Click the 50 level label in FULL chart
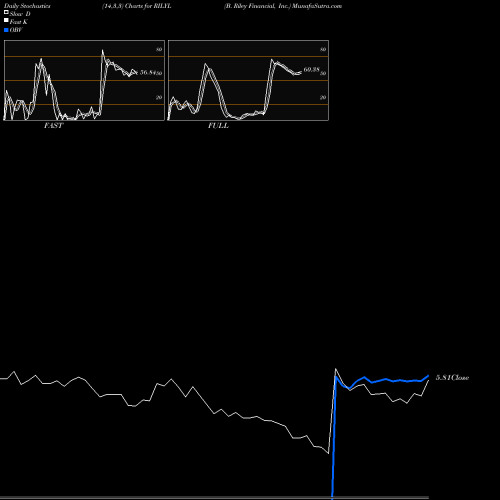The width and height of the screenshot is (500, 500). pos(323,73)
